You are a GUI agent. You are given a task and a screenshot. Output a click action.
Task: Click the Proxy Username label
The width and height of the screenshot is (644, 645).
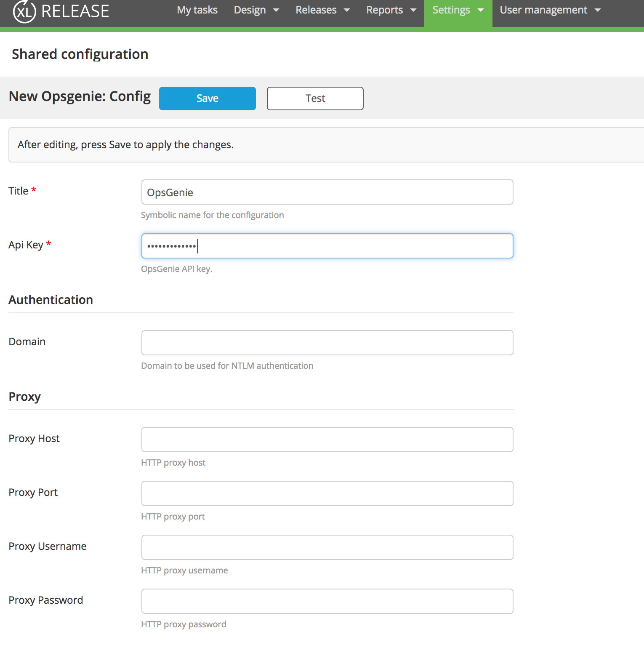(48, 546)
